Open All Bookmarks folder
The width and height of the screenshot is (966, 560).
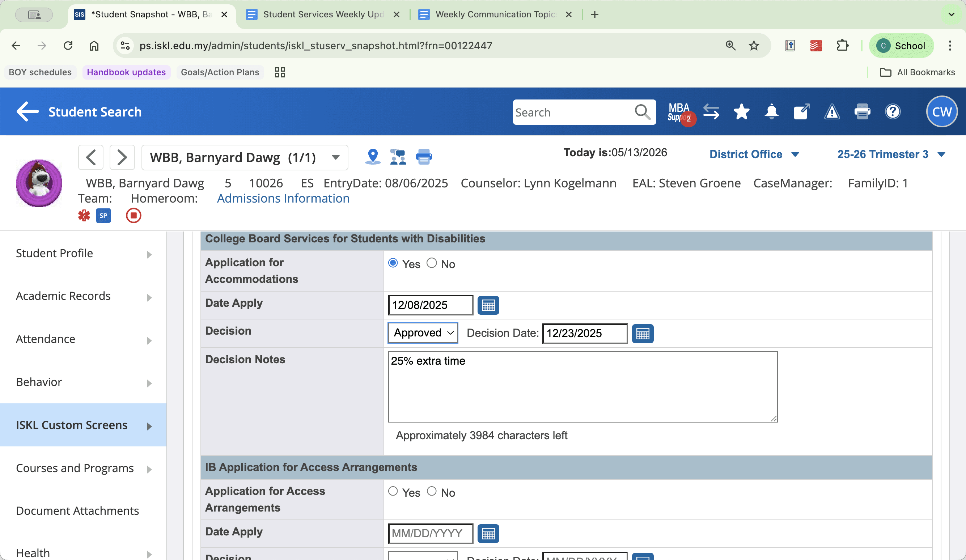917,72
